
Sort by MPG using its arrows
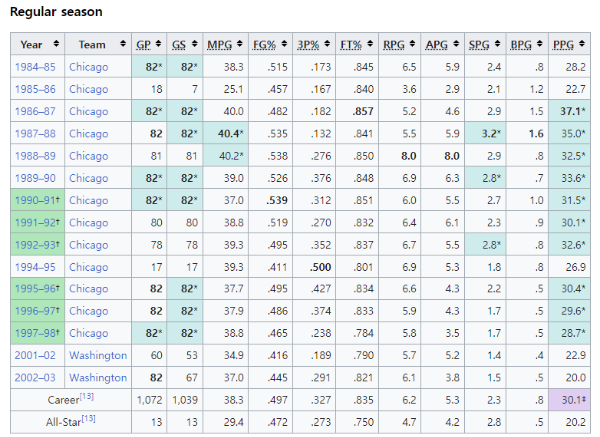(240, 44)
